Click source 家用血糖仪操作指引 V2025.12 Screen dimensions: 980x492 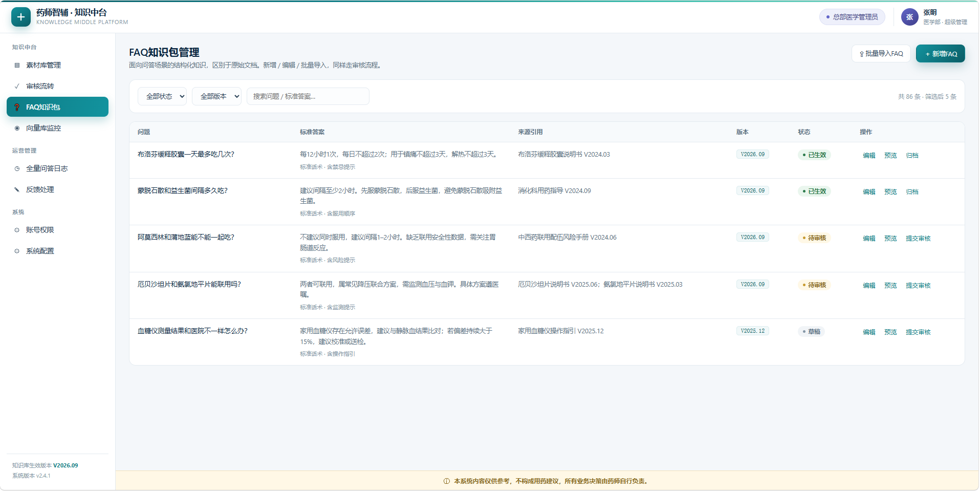click(x=561, y=331)
